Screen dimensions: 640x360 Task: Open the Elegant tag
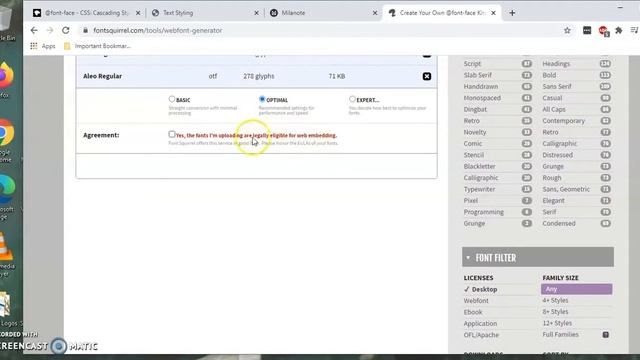pyautogui.click(x=553, y=201)
